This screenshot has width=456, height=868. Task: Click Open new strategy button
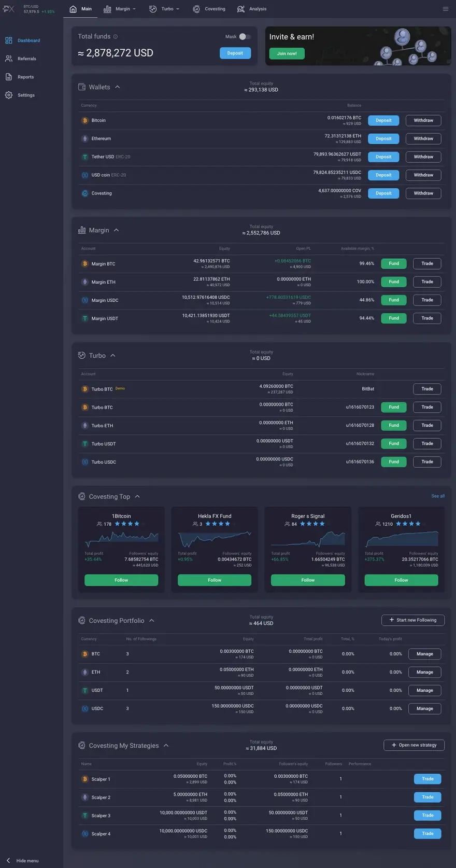(x=414, y=745)
